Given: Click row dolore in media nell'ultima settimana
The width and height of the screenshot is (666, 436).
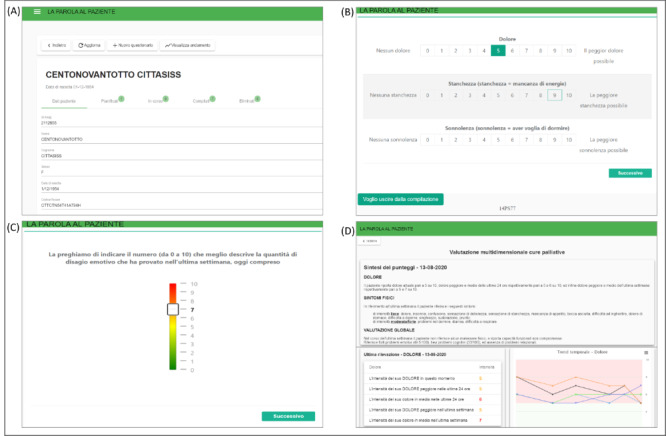Looking at the screenshot, I should click(432, 420).
